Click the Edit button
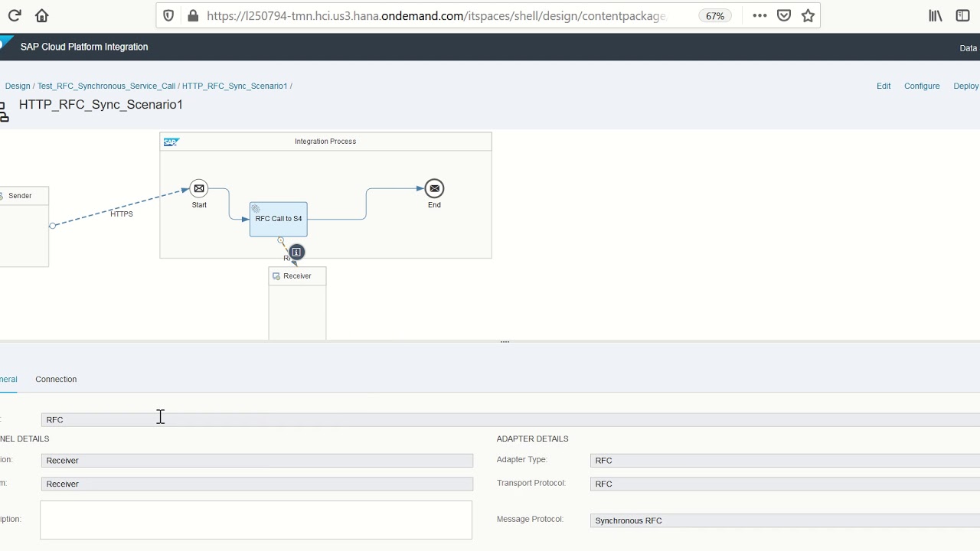Viewport: 980px width, 551px height. point(884,86)
